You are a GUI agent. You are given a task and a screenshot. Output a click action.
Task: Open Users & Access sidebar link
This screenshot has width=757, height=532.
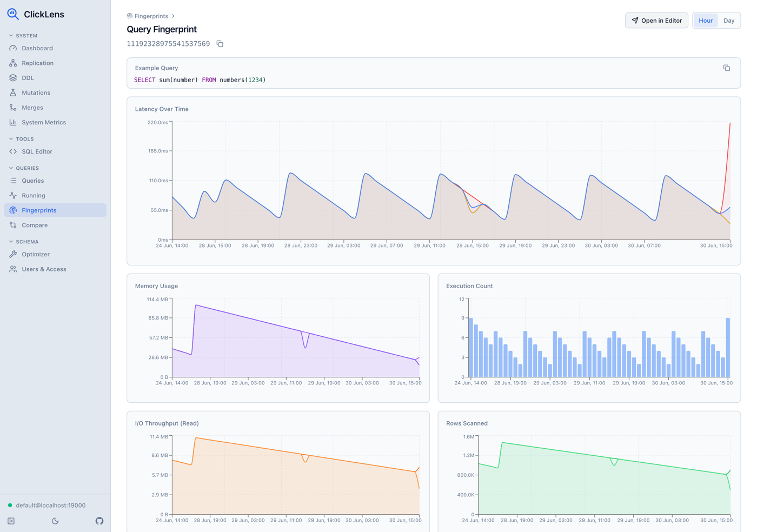pyautogui.click(x=55, y=269)
